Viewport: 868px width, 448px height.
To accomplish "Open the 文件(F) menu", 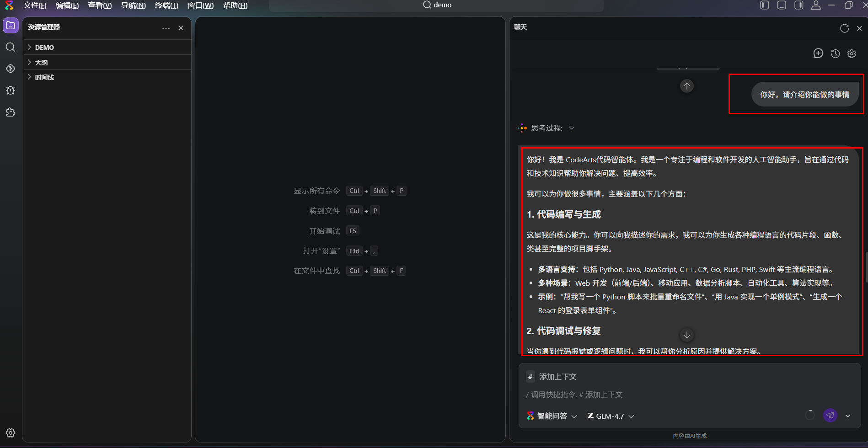I will pyautogui.click(x=35, y=5).
